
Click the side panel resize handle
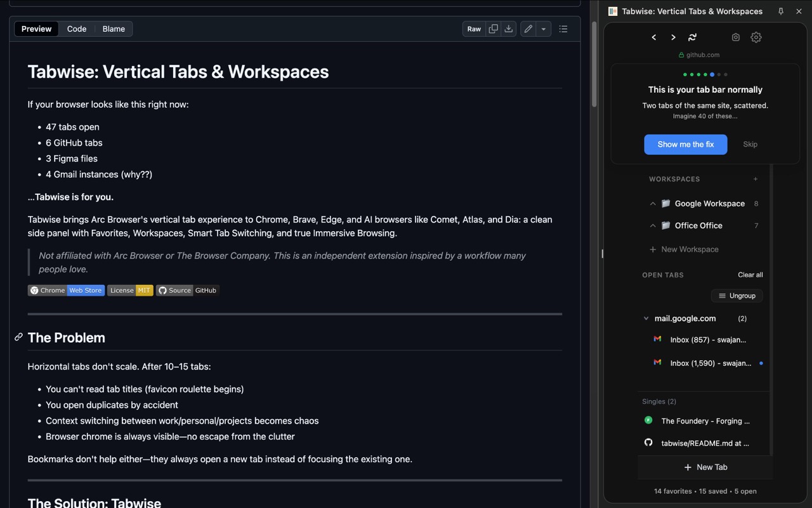click(602, 254)
